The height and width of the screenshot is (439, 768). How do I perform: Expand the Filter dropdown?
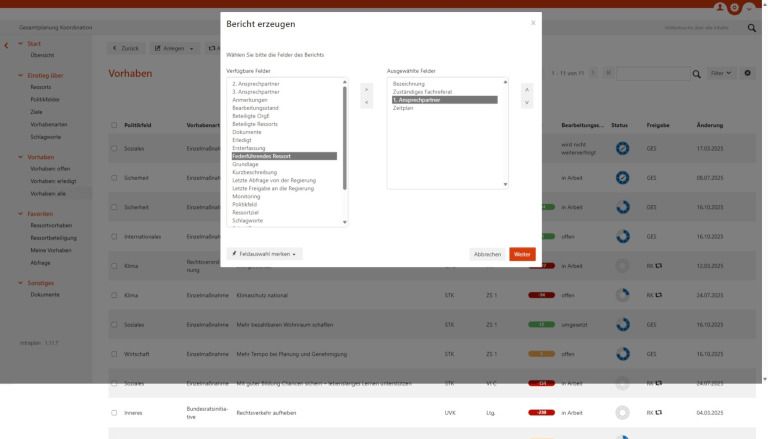pos(718,75)
